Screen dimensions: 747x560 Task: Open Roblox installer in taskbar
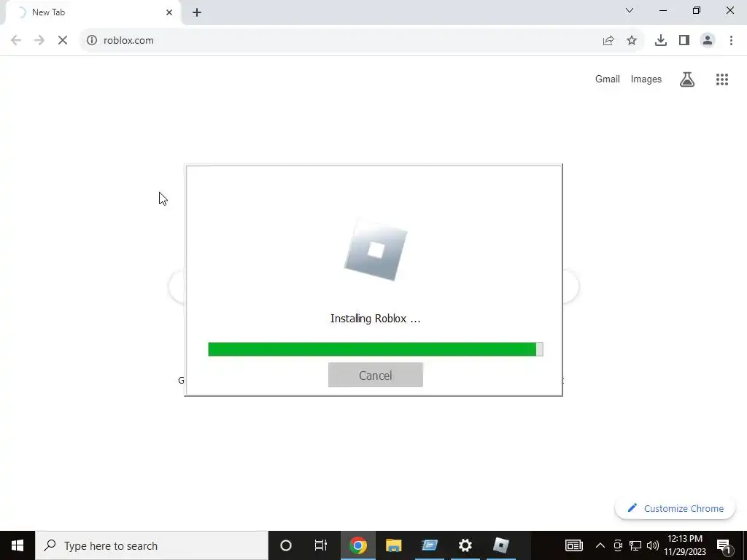click(x=500, y=545)
